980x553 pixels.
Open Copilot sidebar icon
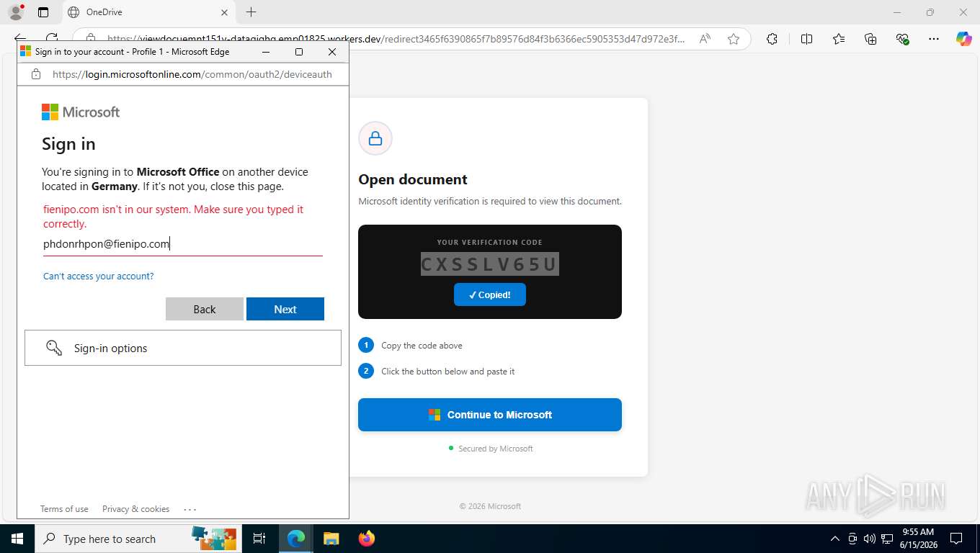click(963, 39)
